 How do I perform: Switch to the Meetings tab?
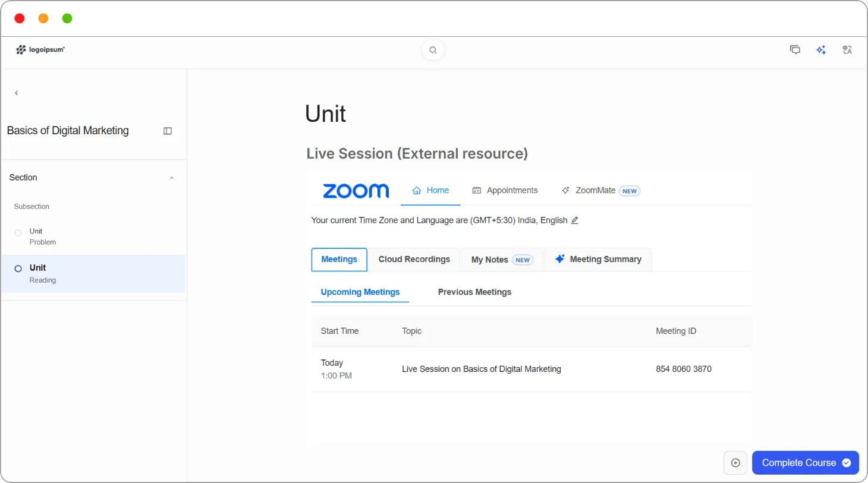[339, 260]
